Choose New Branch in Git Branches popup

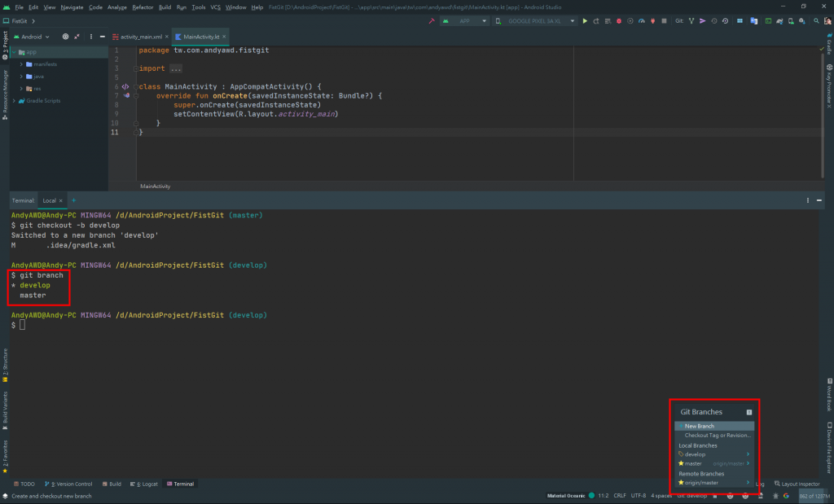click(x=714, y=427)
